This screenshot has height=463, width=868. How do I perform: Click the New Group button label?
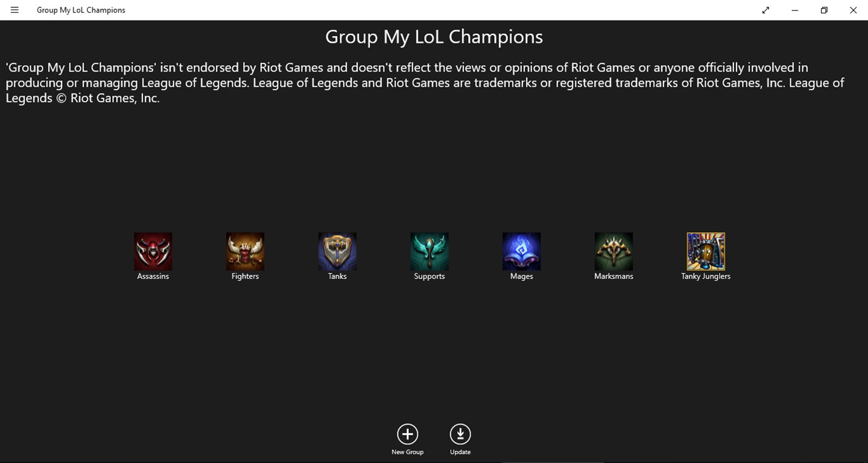[407, 452]
